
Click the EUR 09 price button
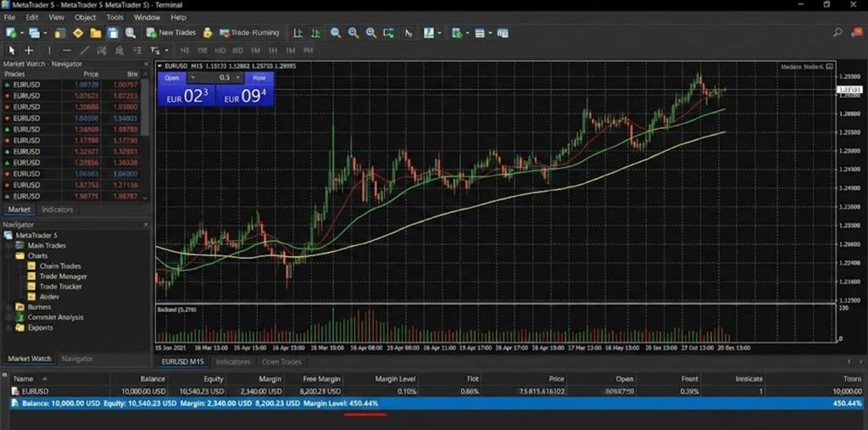point(245,96)
